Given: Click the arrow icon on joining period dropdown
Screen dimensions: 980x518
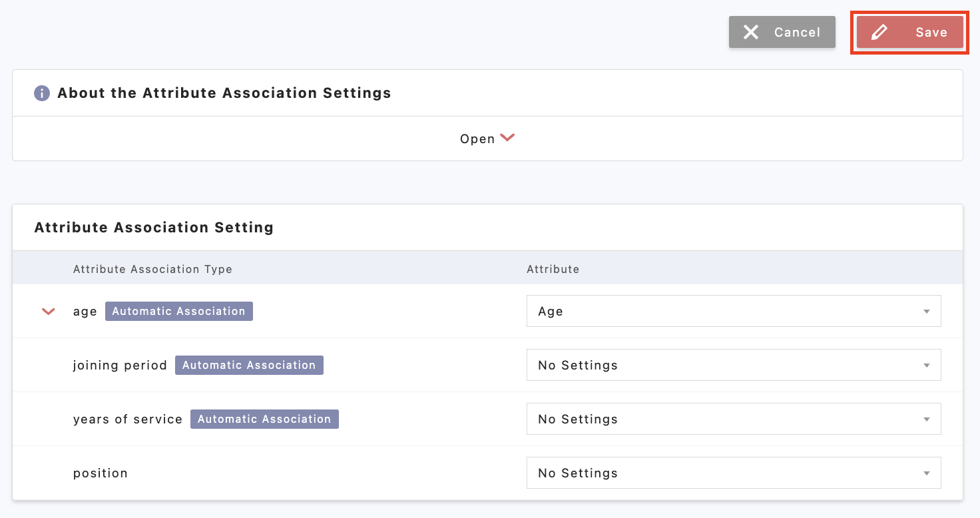Looking at the screenshot, I should [926, 366].
